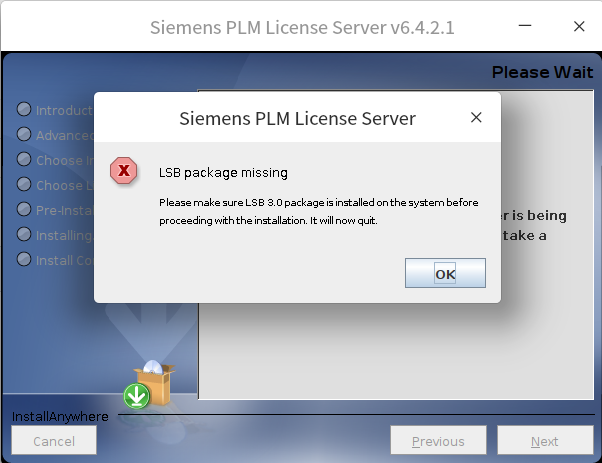Click the red error X icon
Viewport: 602px width, 463px height.
(123, 172)
